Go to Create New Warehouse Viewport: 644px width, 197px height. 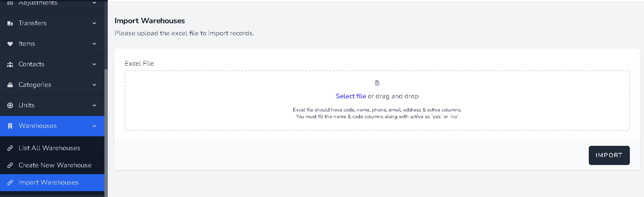pyautogui.click(x=55, y=165)
